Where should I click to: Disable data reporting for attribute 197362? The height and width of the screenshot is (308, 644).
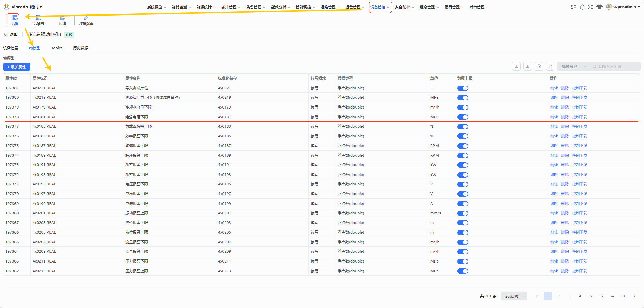462,271
